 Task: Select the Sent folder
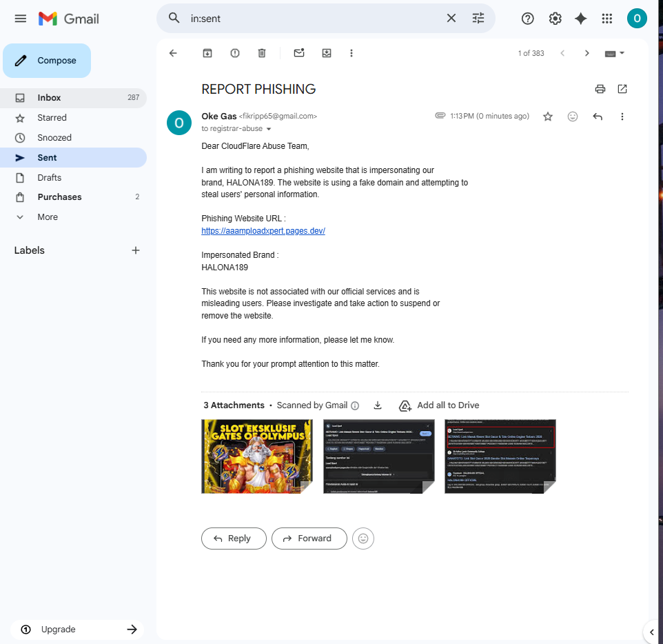point(74,157)
